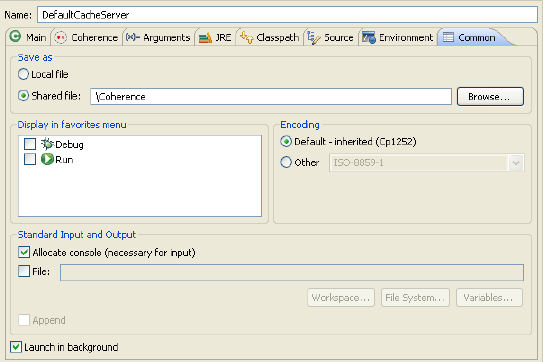Click the Workspace... button

point(341,298)
